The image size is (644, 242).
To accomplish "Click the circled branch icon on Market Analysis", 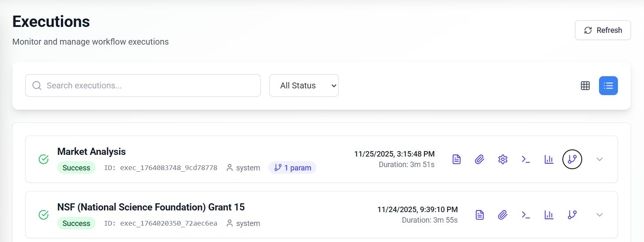I will tap(572, 159).
